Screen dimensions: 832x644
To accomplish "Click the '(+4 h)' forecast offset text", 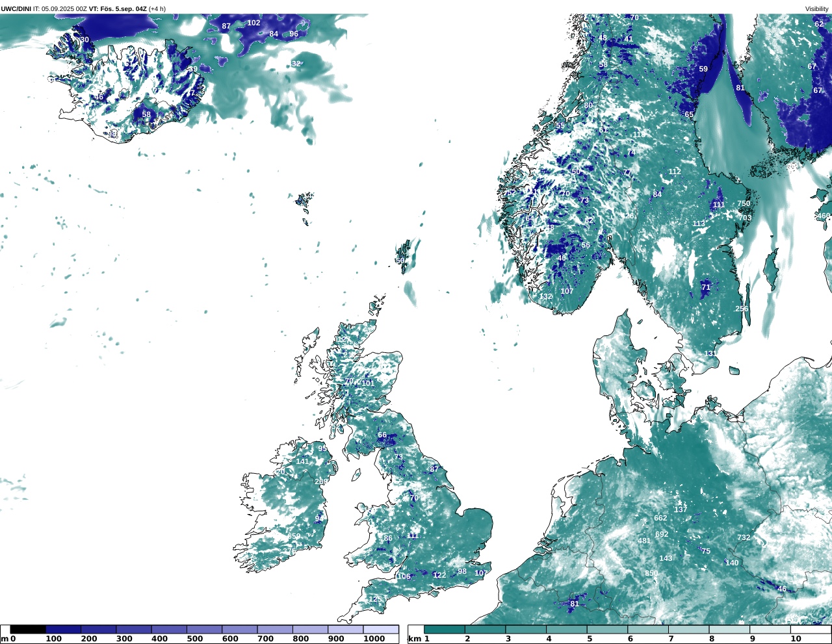I will click(157, 9).
